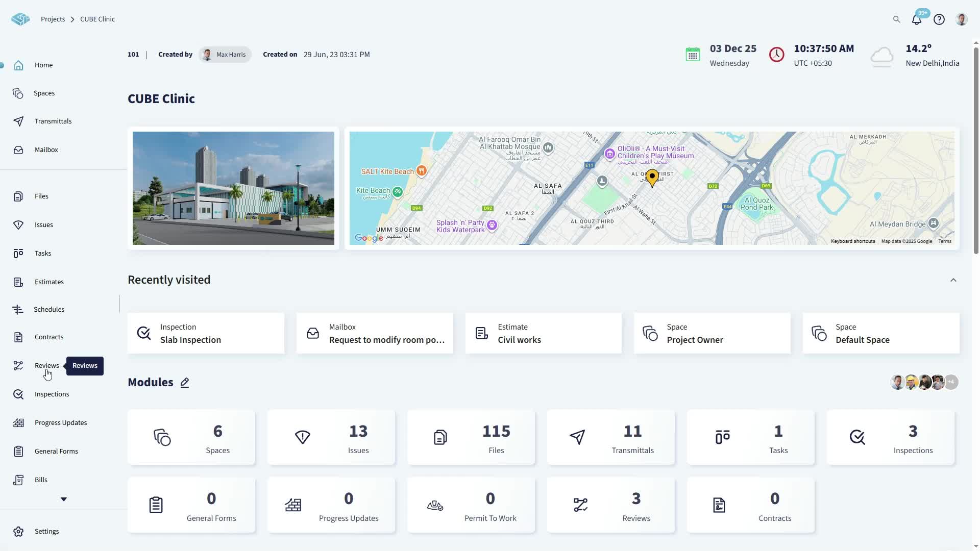The image size is (980, 551).
Task: Open the Permit To Work module tile
Action: [x=471, y=506]
